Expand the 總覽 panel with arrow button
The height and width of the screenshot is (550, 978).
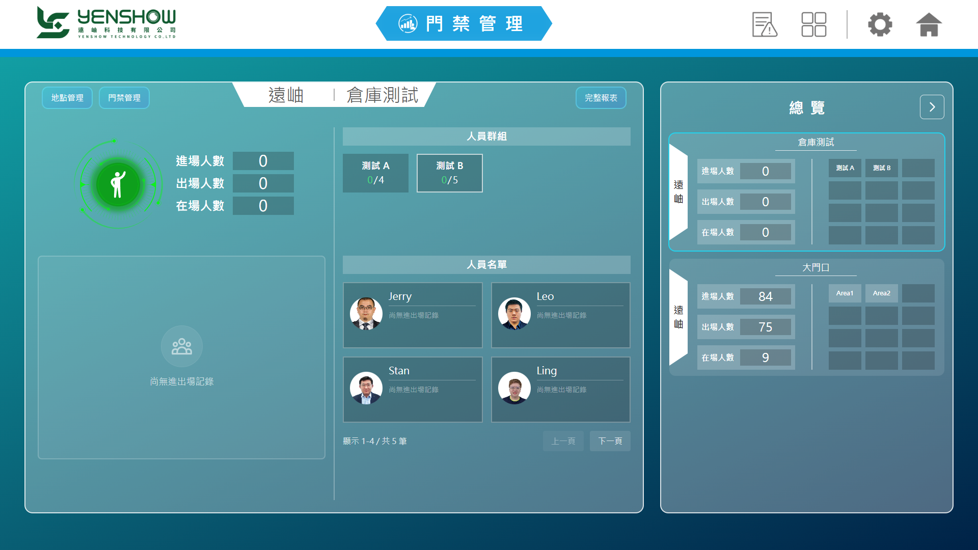coord(932,107)
